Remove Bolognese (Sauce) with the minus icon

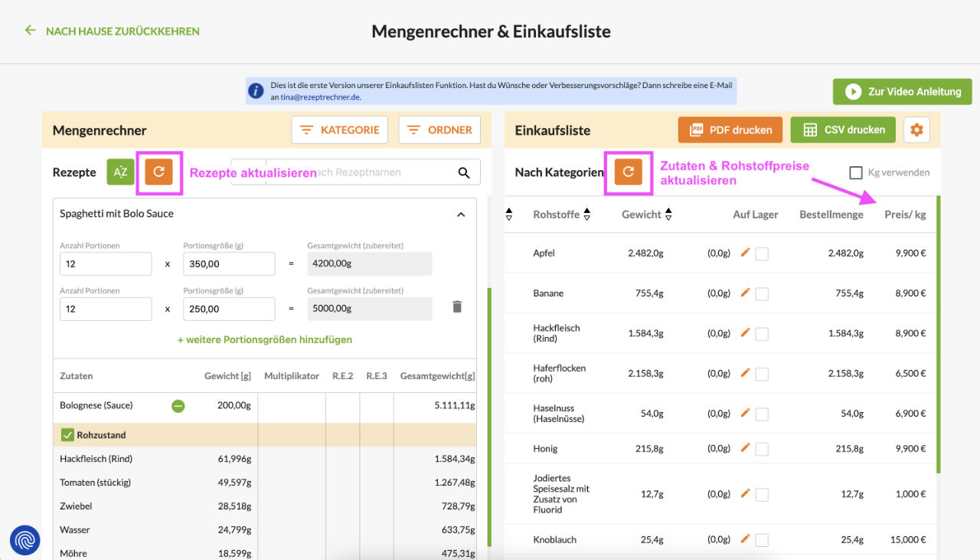178,405
